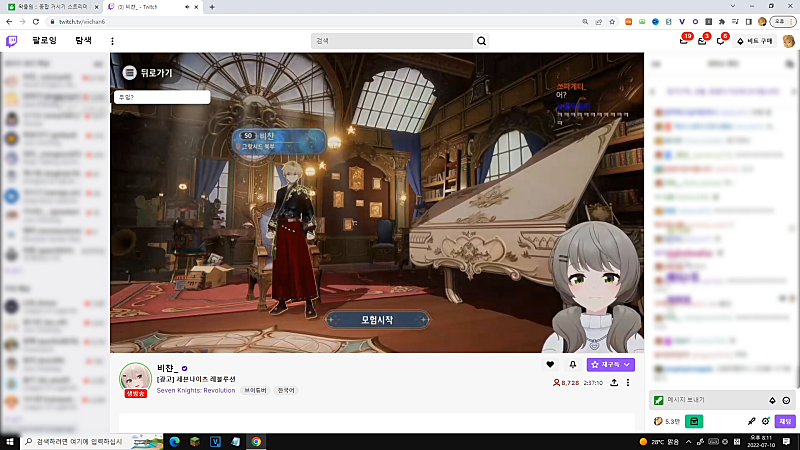Image resolution: width=800 pixels, height=450 pixels.
Task: Switch to the first browser tab
Action: (52, 7)
